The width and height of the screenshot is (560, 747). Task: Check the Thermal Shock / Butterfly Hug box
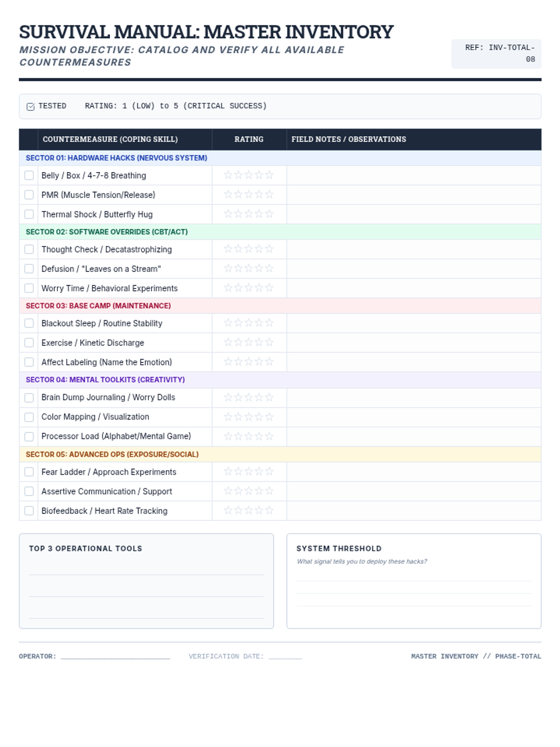point(29,214)
